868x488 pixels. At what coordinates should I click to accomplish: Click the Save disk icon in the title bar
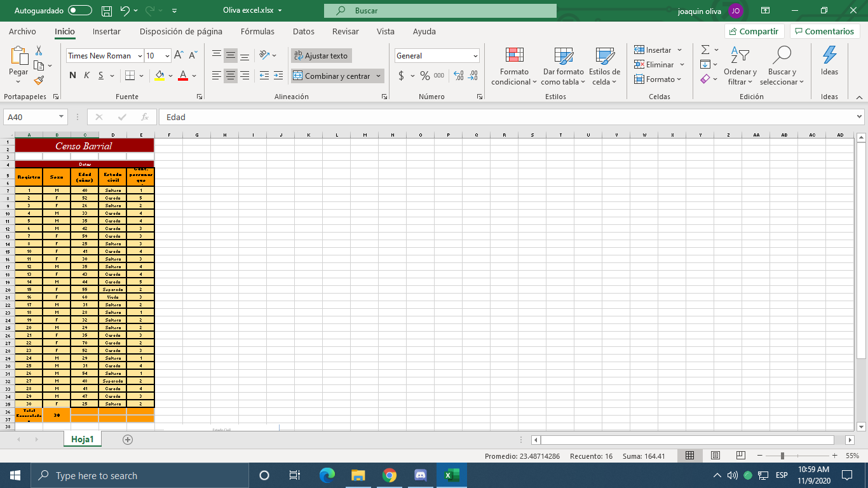click(107, 11)
